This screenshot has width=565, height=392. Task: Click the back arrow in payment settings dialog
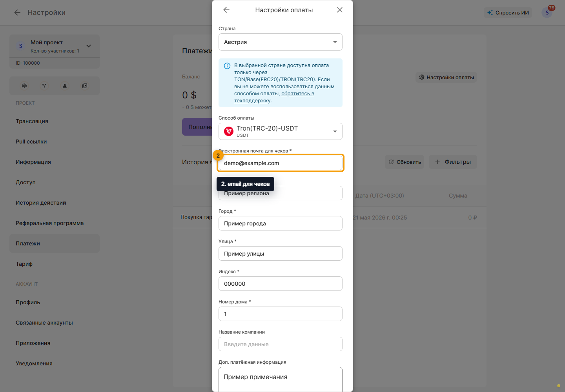tap(226, 10)
